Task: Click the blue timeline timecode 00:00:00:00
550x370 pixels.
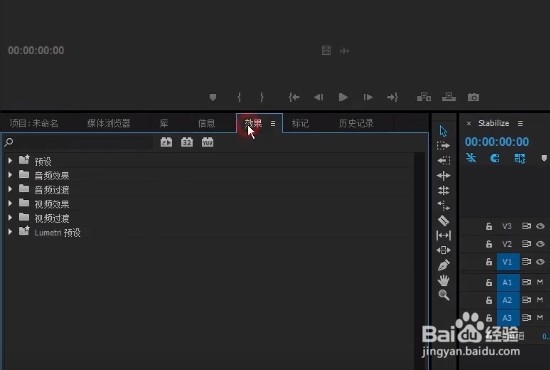Action: coord(497,142)
